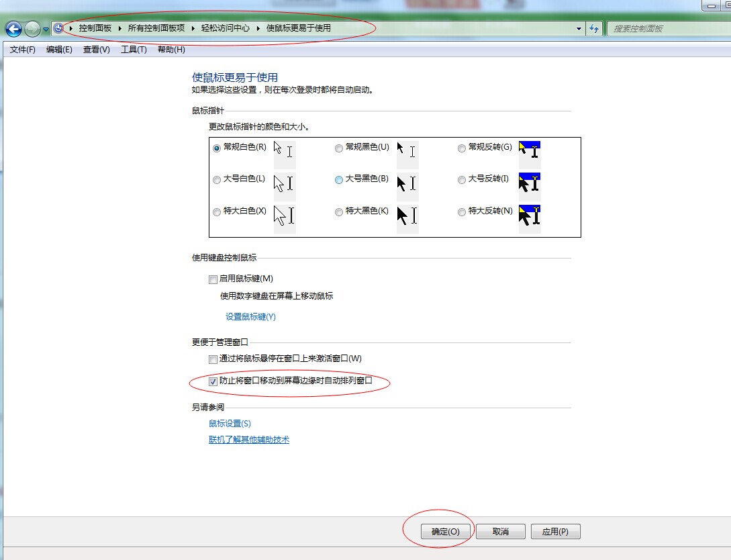Click the 更改鼠标指针的颜色和大小 description text
This screenshot has height=560, width=731.
259,127
